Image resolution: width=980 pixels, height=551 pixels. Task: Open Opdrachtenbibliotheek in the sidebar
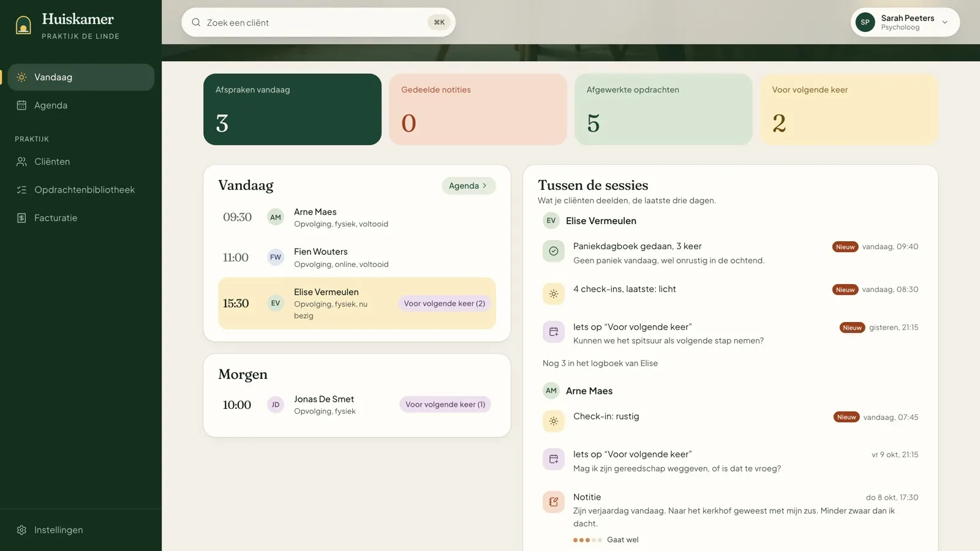[81, 190]
